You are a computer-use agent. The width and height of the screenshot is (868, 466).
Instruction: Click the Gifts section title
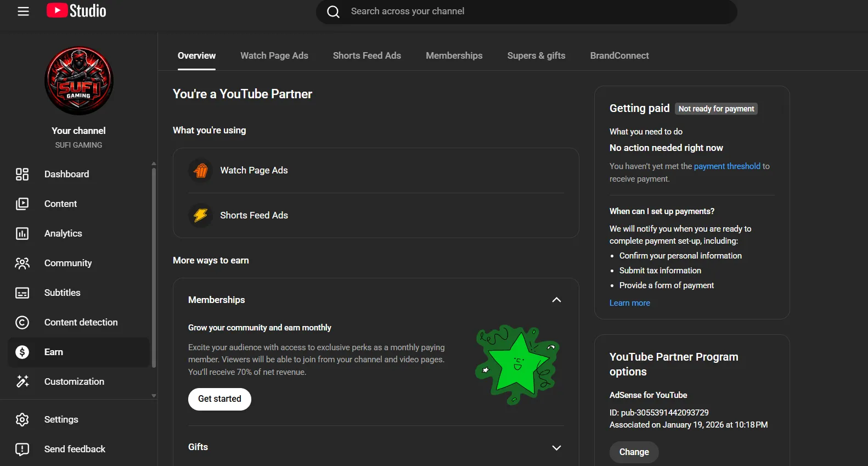point(198,447)
